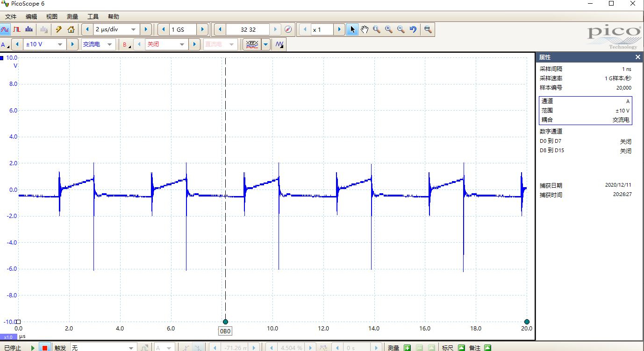Click the green time ruler handle at 20.0
Viewport: 644px width, 351px height.
tap(527, 322)
